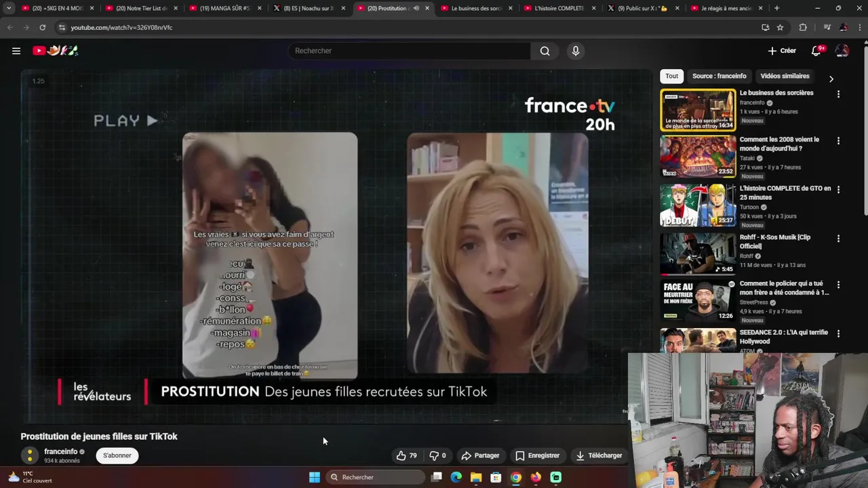Open options for Le business des sorcières
Viewport: 868px width, 488px height.
838,94
